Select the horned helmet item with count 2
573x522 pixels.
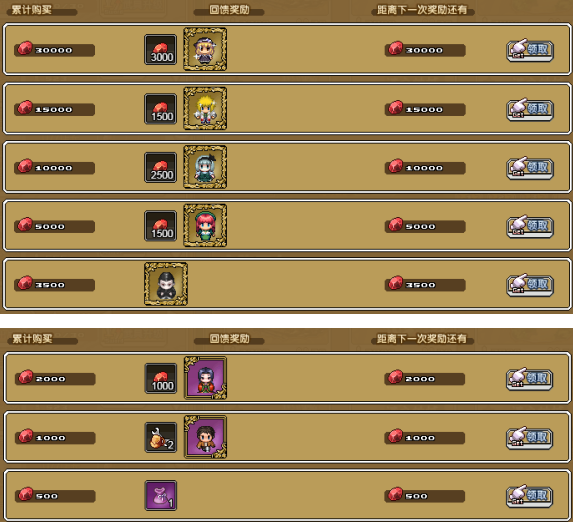161,437
